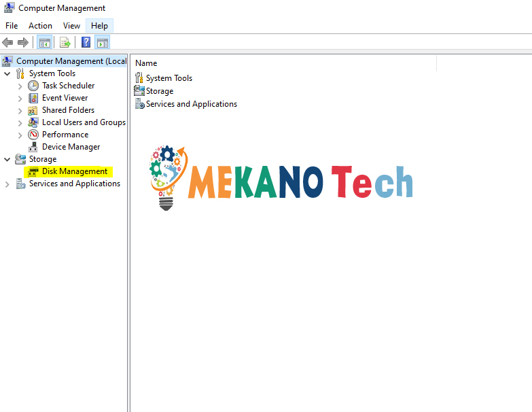Toggle the Show/Hide Console Tree toolbar icon
This screenshot has width=532, height=412.
[x=44, y=42]
